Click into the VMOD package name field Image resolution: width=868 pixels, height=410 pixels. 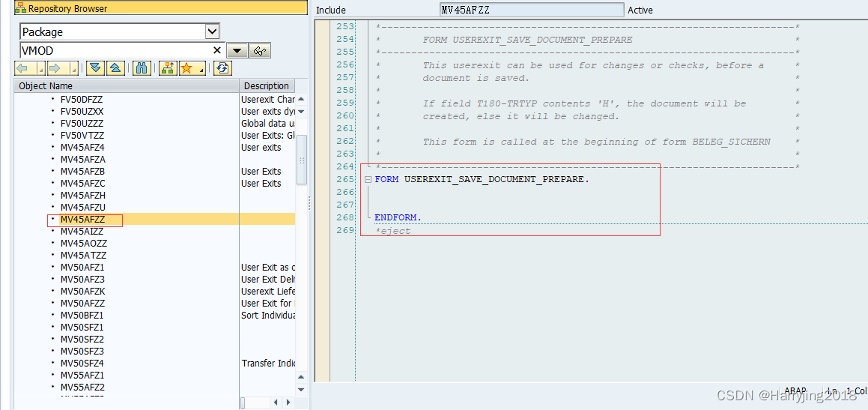(x=115, y=50)
